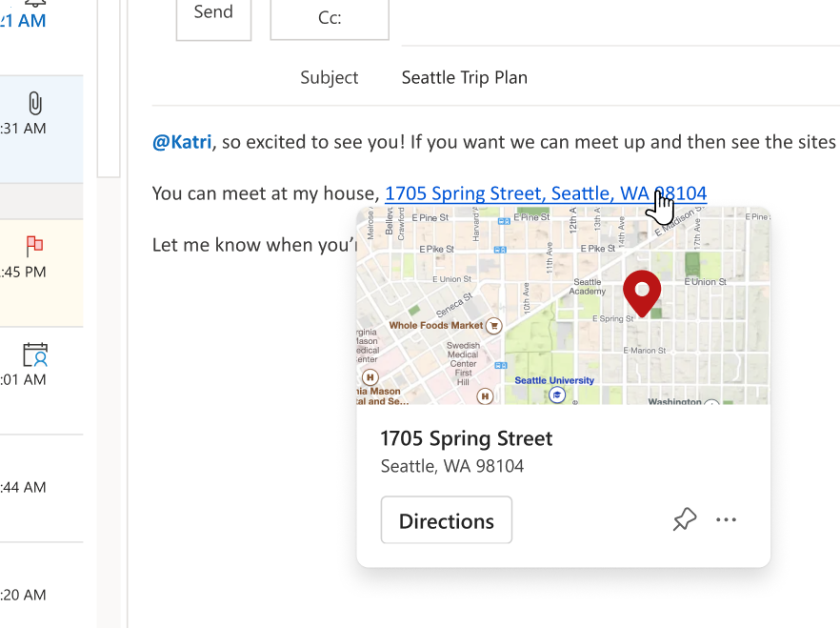Select the message received at :44 AM
Image resolution: width=840 pixels, height=628 pixels.
point(41,488)
